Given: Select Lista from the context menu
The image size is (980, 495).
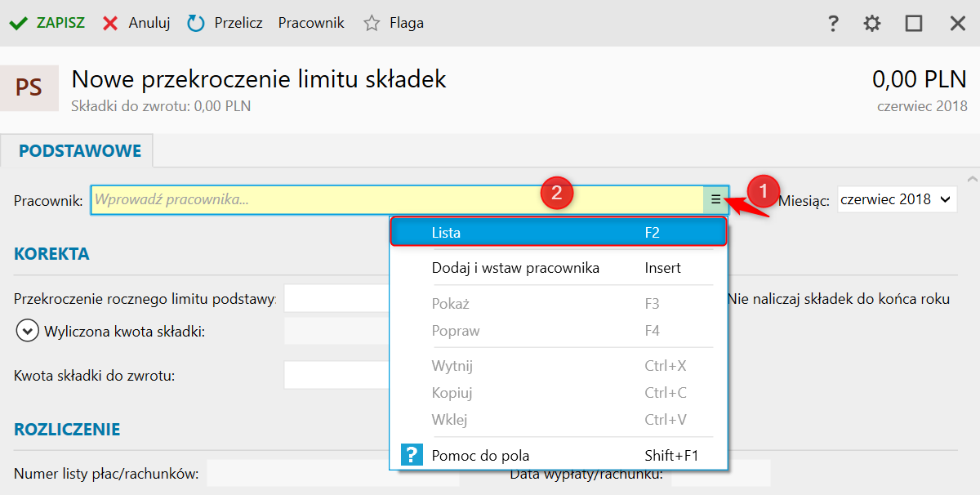Looking at the screenshot, I should click(558, 233).
